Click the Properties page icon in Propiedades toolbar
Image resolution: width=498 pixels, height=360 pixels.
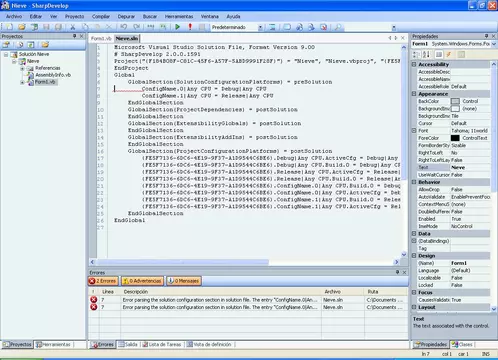[439, 54]
